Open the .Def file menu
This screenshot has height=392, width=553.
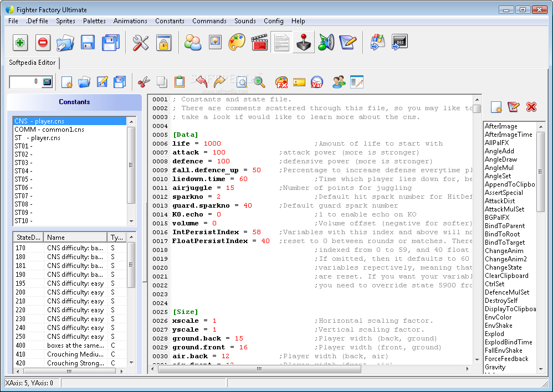tap(37, 21)
